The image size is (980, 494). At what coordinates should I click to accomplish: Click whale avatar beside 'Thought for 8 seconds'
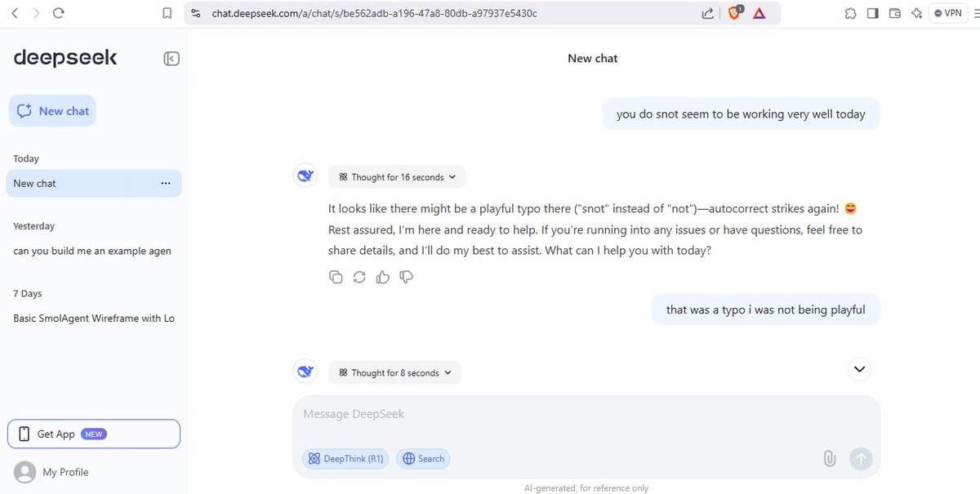point(305,372)
